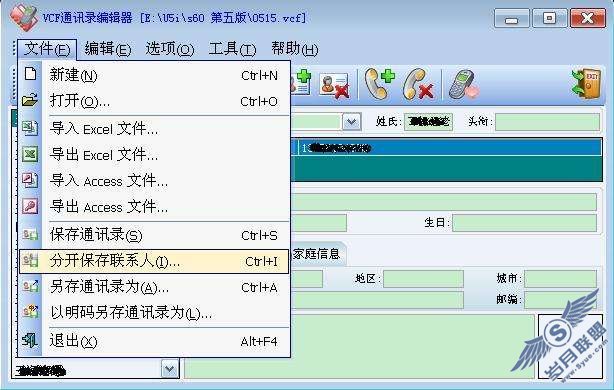Click the delete phone number icon
Screen dimensions: 614x390
click(x=418, y=84)
